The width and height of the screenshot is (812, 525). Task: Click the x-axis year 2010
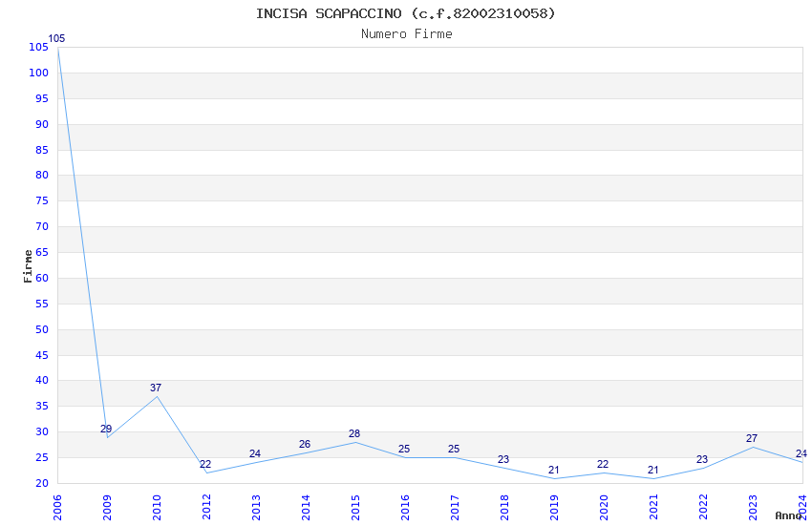[157, 508]
